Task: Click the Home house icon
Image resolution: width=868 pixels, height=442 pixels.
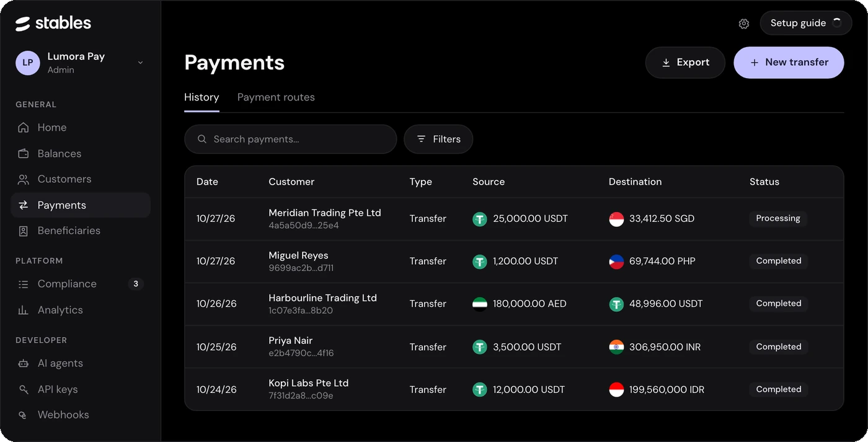Action: pyautogui.click(x=24, y=128)
